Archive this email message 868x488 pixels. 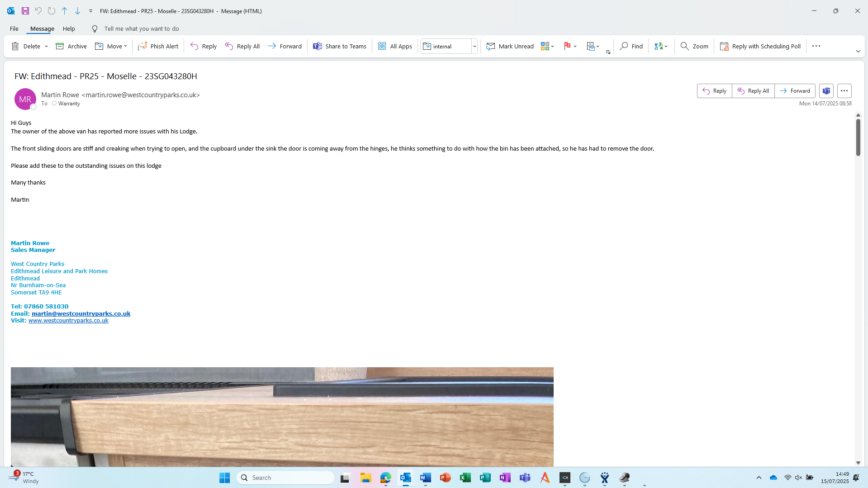pos(71,46)
